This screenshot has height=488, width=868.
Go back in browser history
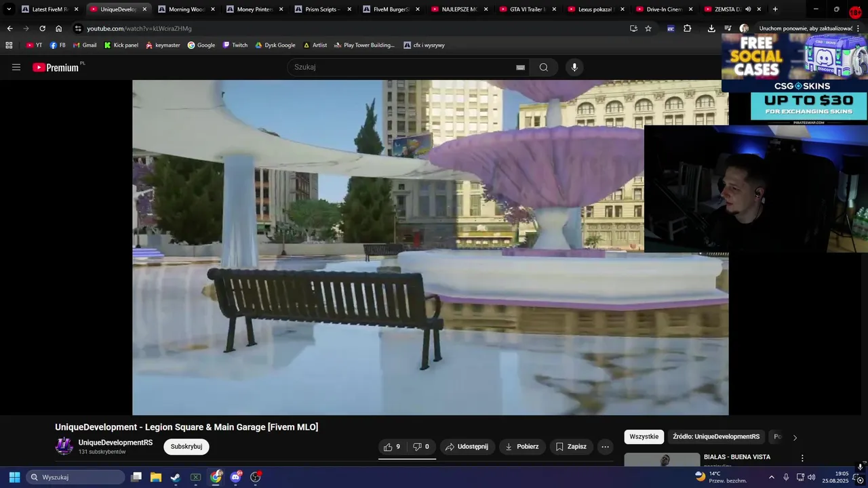(x=9, y=28)
